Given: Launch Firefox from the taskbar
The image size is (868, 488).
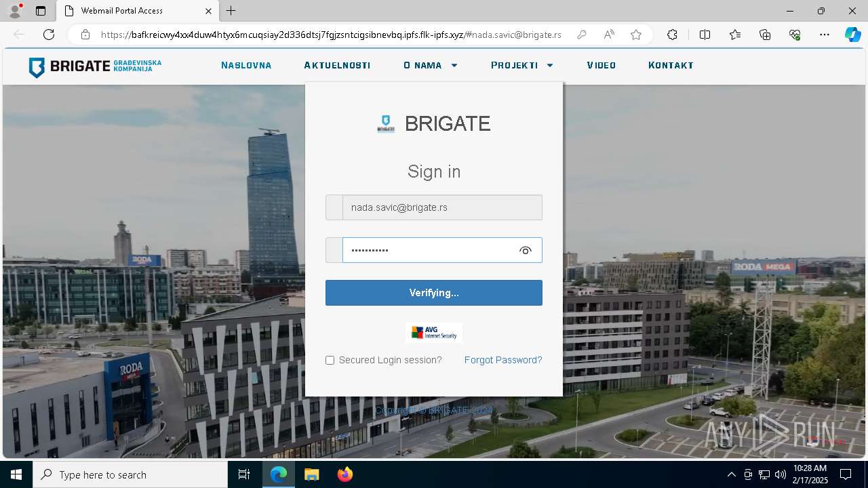Looking at the screenshot, I should [345, 474].
